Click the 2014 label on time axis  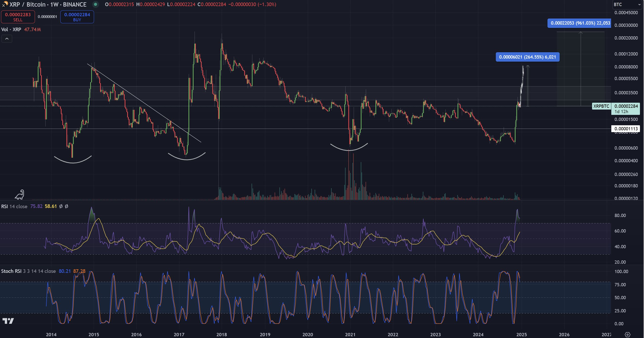(x=51, y=334)
